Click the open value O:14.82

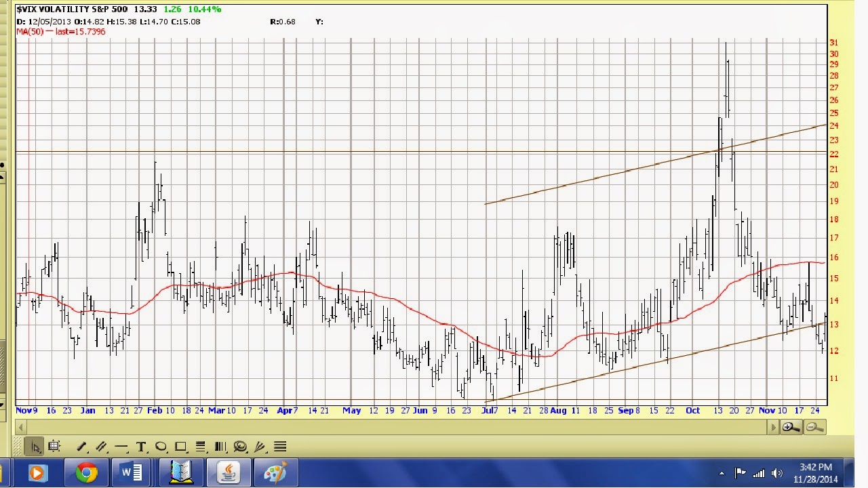(x=90, y=22)
